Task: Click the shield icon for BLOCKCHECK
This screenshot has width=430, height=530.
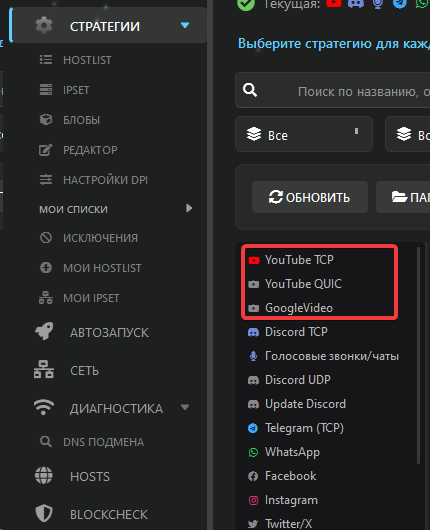Action: 44,514
